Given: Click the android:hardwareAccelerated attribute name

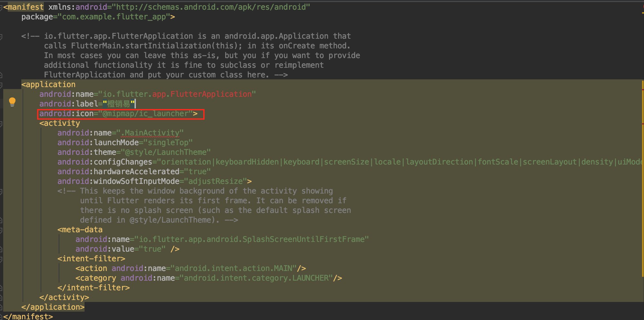Looking at the screenshot, I should click(x=118, y=172).
